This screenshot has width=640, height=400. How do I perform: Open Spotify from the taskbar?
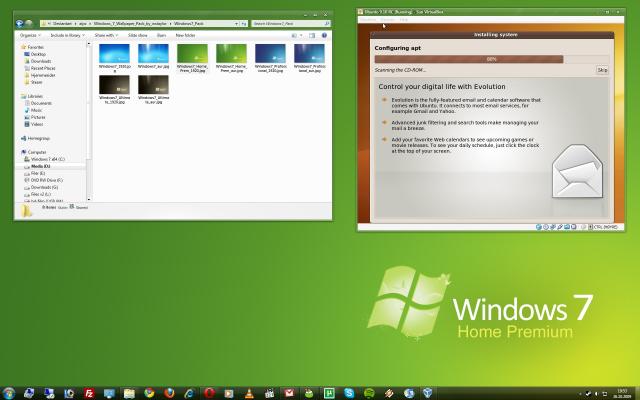[369, 393]
